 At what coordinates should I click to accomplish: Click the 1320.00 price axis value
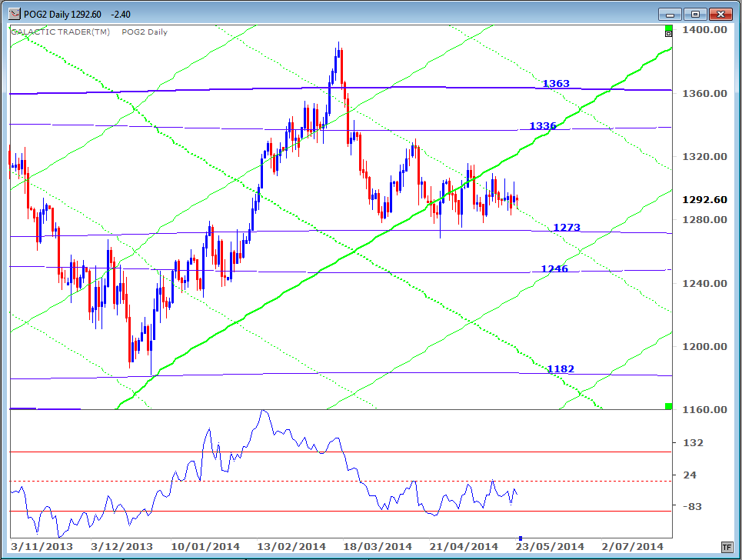coord(704,157)
